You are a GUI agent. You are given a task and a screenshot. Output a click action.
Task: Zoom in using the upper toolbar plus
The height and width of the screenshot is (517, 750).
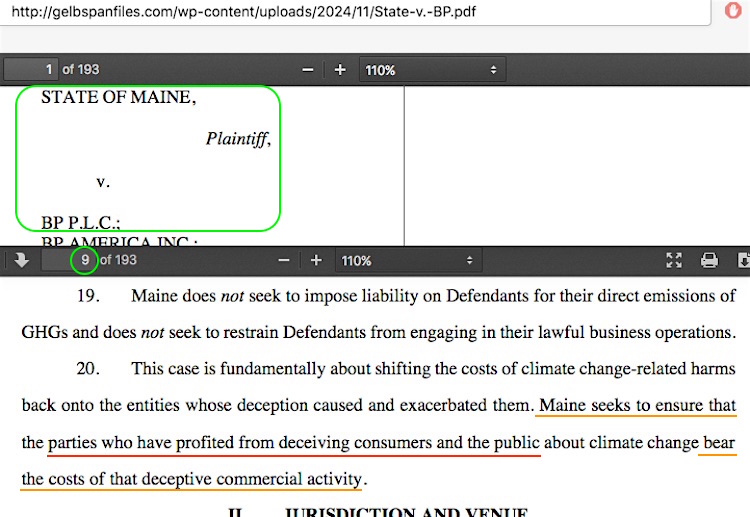point(340,70)
